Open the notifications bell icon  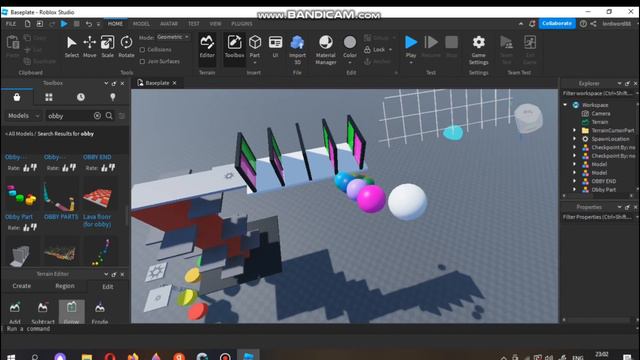[x=532, y=24]
